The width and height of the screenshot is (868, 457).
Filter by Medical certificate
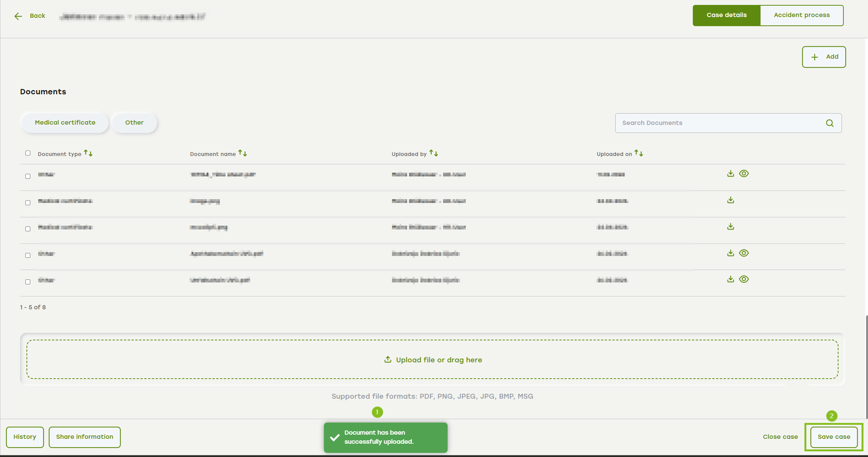(65, 123)
